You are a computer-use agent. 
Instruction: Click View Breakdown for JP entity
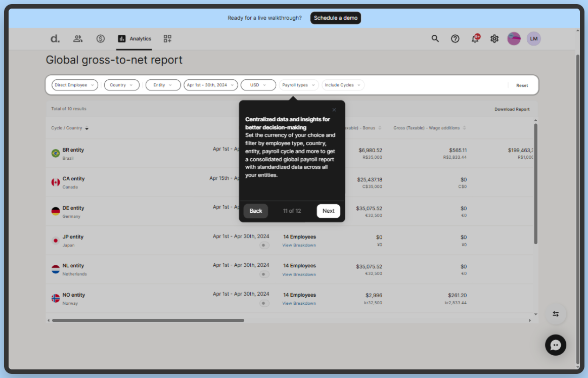point(299,245)
